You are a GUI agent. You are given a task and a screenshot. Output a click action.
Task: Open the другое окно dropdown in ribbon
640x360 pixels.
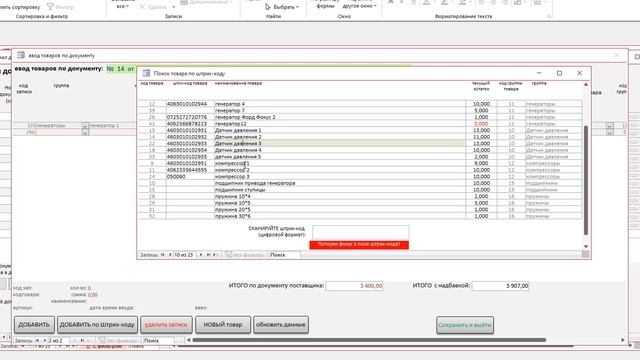pyautogui.click(x=359, y=6)
